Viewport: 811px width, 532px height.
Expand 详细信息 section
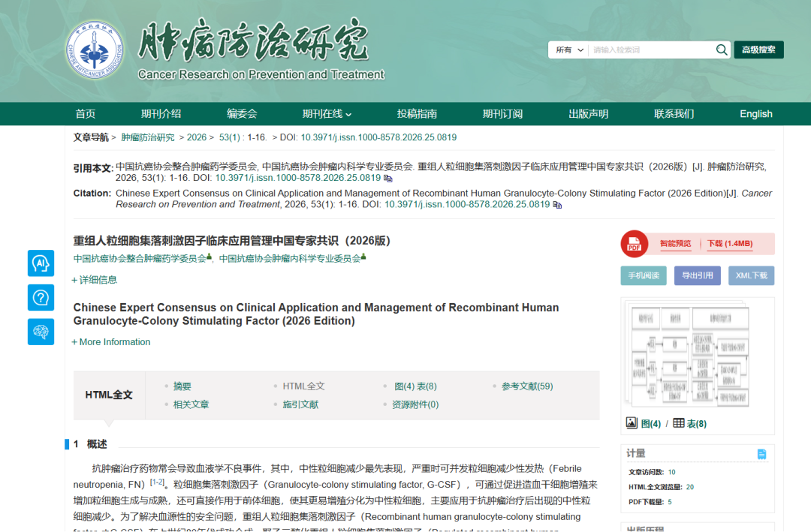click(94, 280)
